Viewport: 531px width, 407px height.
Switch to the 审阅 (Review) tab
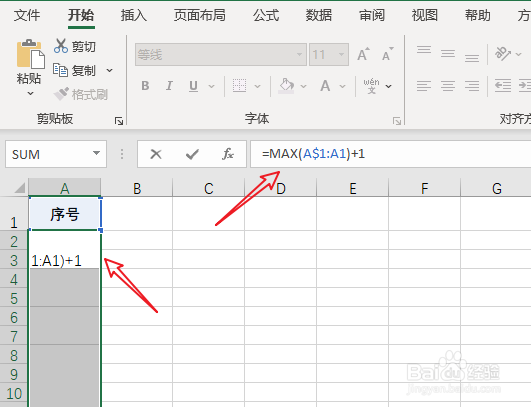pos(372,15)
